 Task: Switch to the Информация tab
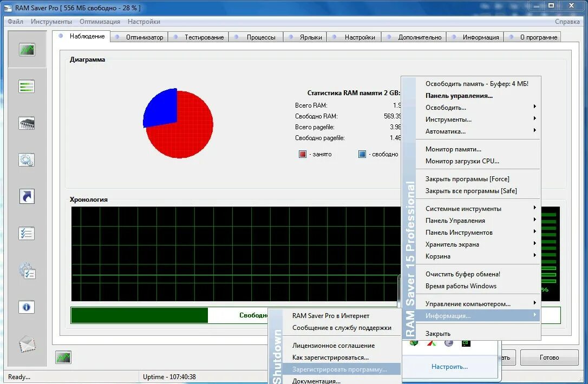pos(475,37)
